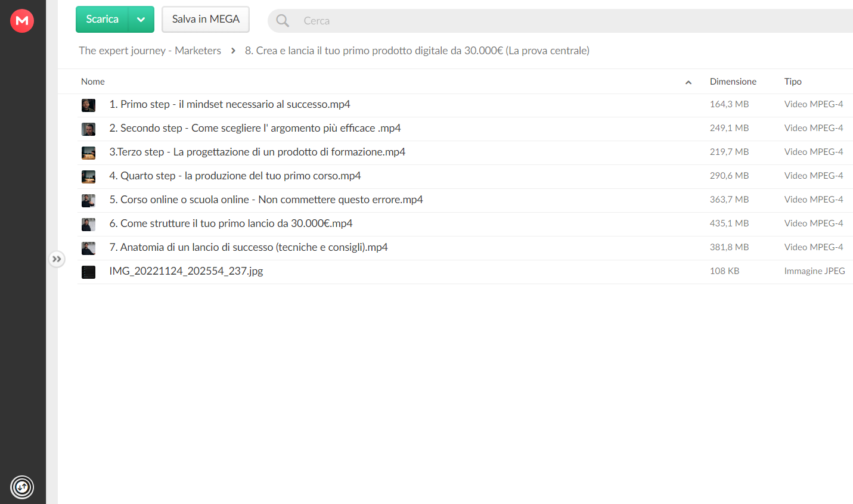
Task: Select thumbnail of 1. Primo step video
Action: click(x=88, y=105)
